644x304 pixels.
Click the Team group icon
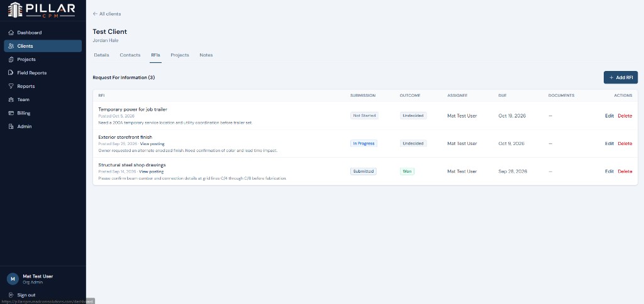click(x=11, y=100)
